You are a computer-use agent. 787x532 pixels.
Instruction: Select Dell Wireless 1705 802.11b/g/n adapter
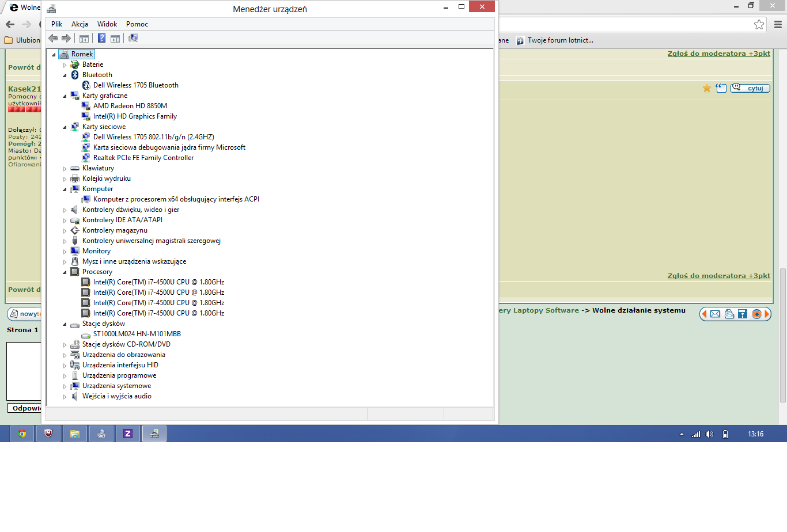coord(154,137)
